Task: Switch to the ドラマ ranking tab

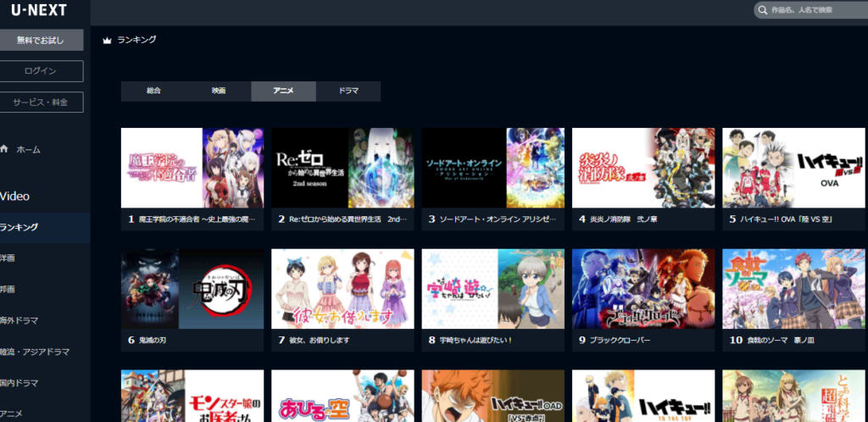Action: click(348, 92)
